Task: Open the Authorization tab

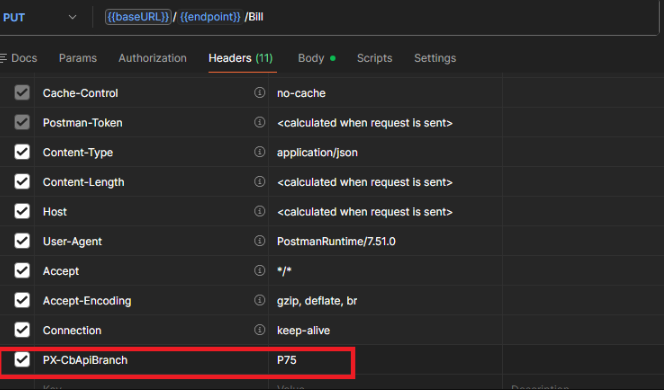Action: (x=152, y=58)
